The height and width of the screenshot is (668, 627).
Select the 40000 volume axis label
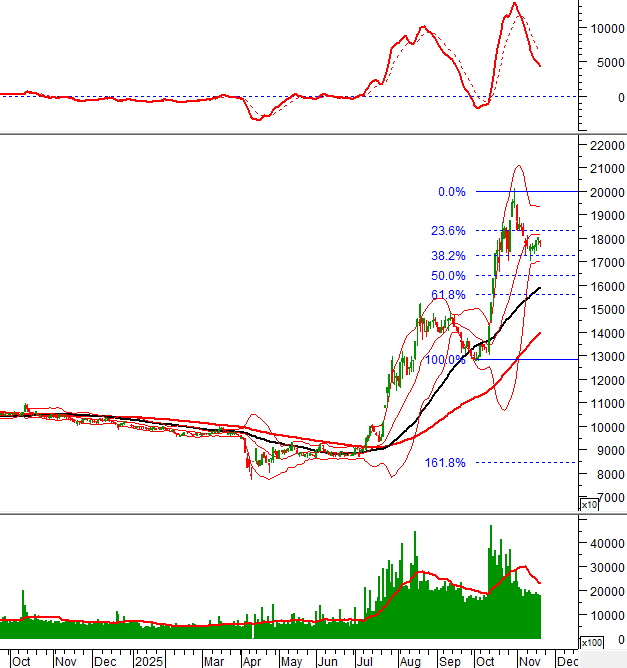tap(604, 544)
